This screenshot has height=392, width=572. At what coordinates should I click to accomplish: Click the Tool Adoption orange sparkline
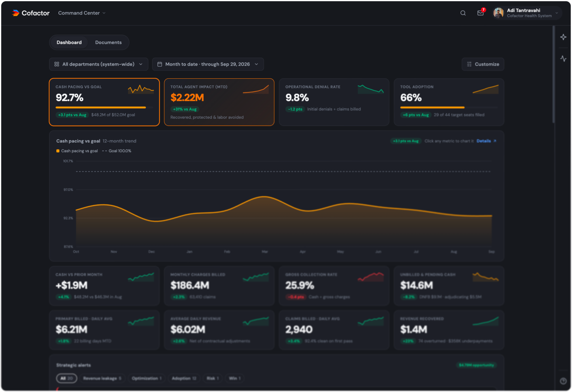(x=486, y=89)
